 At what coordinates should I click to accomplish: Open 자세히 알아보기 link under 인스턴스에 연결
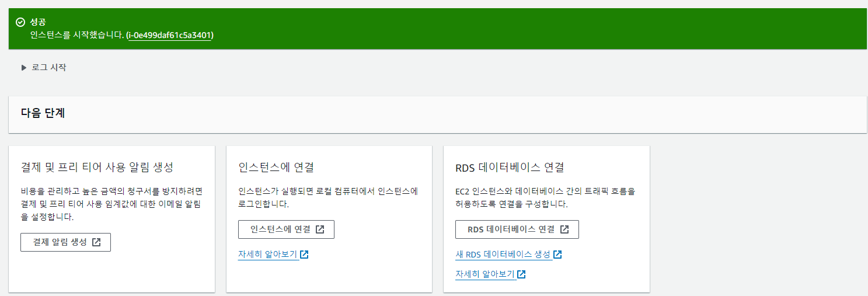273,255
